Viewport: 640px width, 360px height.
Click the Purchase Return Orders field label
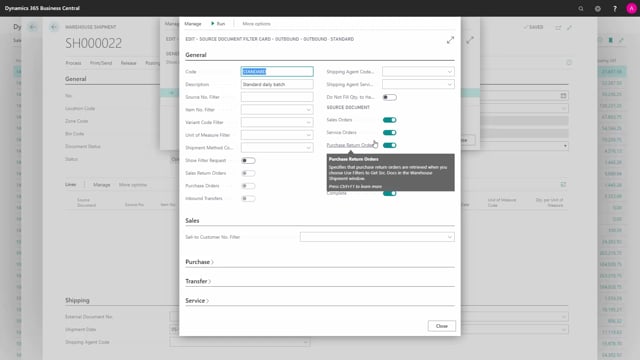pos(350,145)
